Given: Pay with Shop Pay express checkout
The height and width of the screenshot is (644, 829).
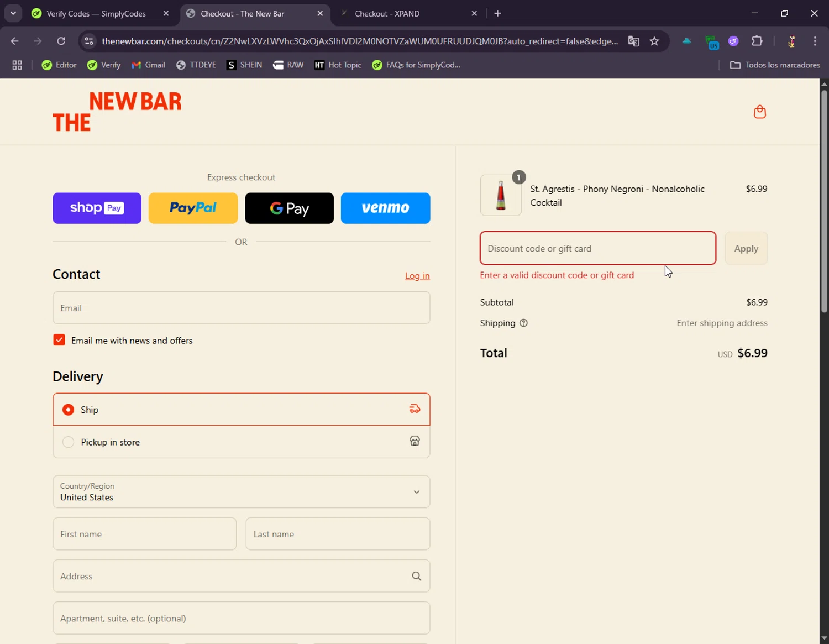Looking at the screenshot, I should tap(97, 208).
